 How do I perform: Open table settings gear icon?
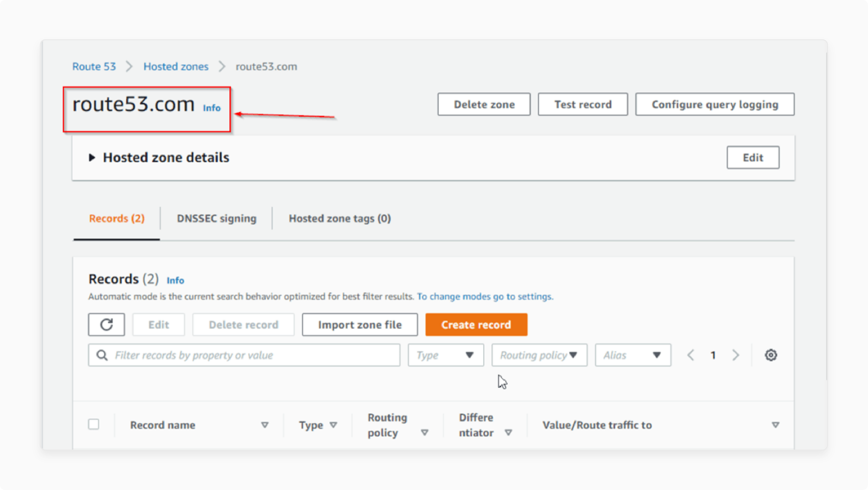click(x=771, y=355)
